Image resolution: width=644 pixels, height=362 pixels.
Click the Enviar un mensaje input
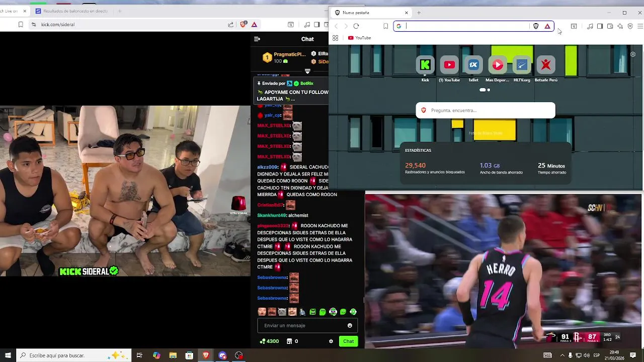pos(307,325)
